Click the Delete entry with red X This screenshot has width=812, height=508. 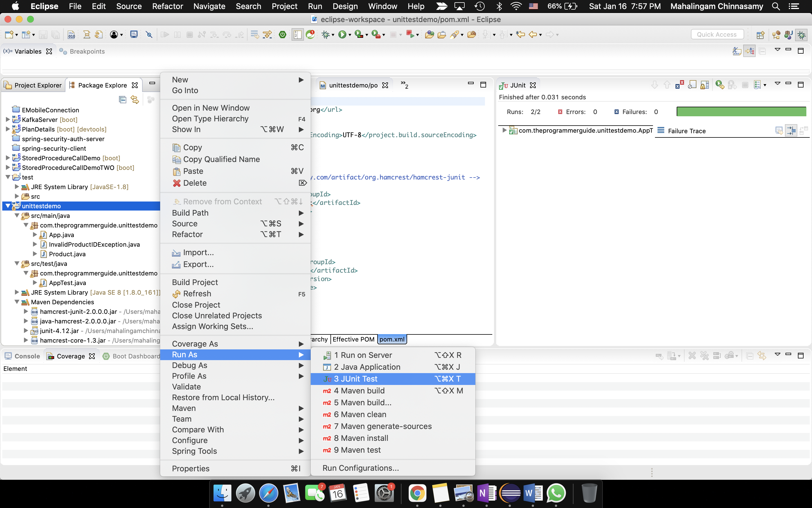(235, 183)
